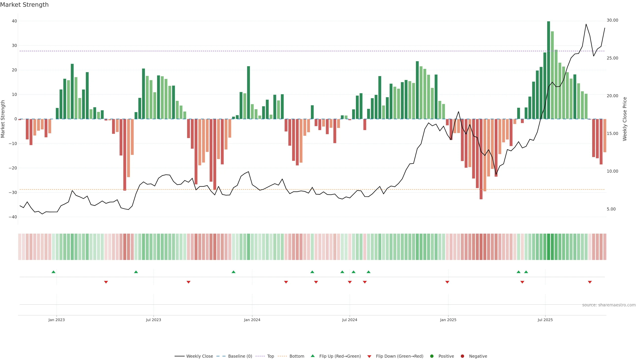This screenshot has width=644, height=362.
Task: Click the Jan 2024 x-axis label
Action: pos(252,320)
